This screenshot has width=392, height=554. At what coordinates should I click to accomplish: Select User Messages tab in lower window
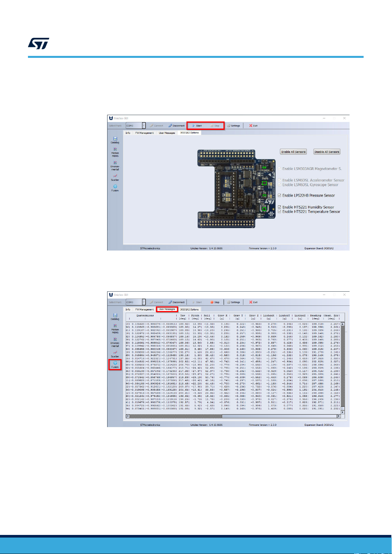pyautogui.click(x=167, y=309)
